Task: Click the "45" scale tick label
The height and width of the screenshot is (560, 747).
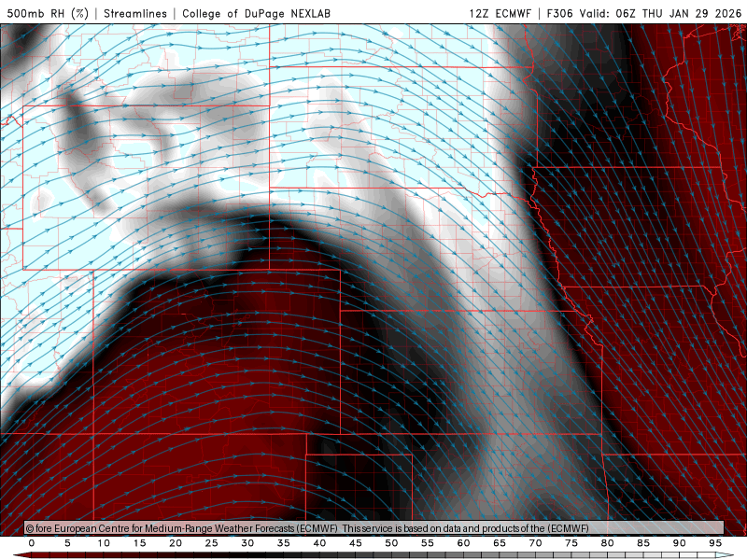Action: [x=356, y=543]
